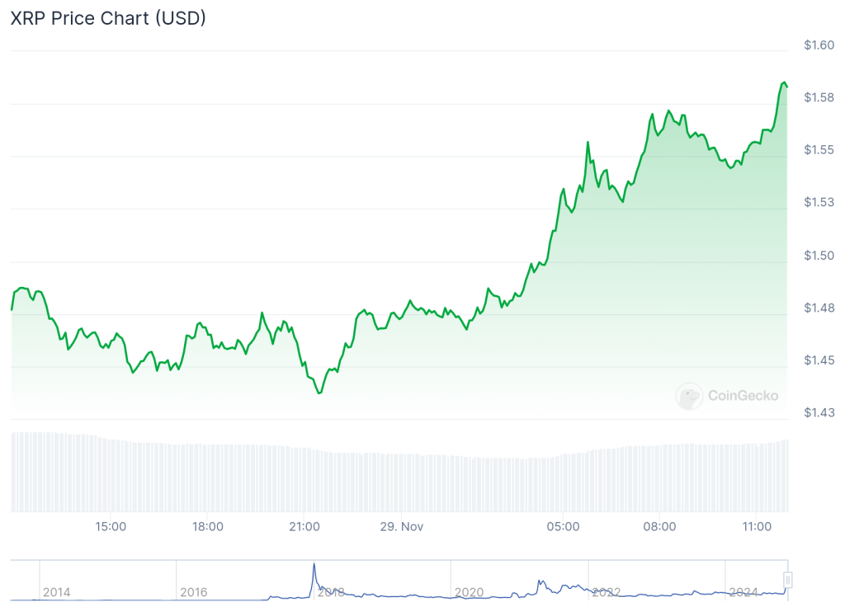Select 2020 in the navigator timeline

point(469,592)
